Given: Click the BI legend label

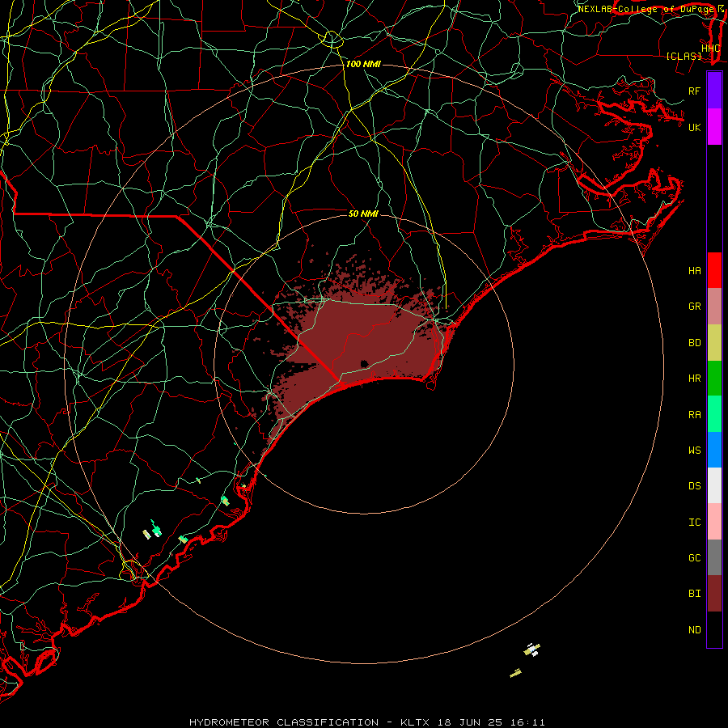Looking at the screenshot, I should coord(694,594).
